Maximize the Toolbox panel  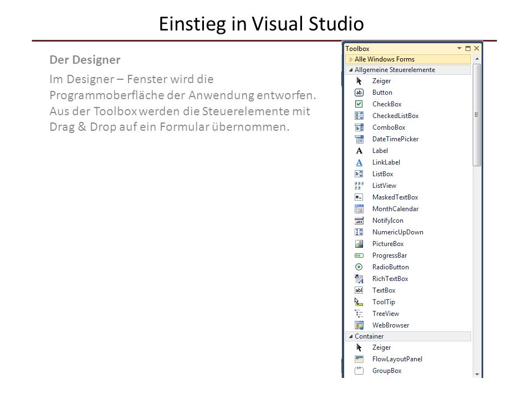click(468, 49)
